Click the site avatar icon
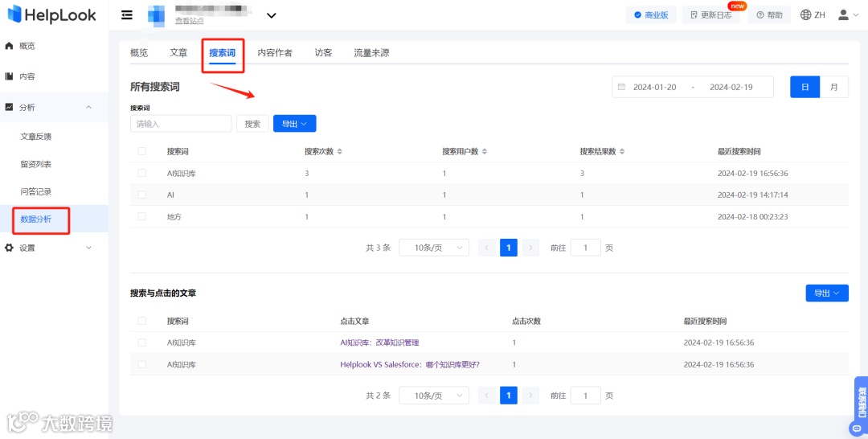 156,15
